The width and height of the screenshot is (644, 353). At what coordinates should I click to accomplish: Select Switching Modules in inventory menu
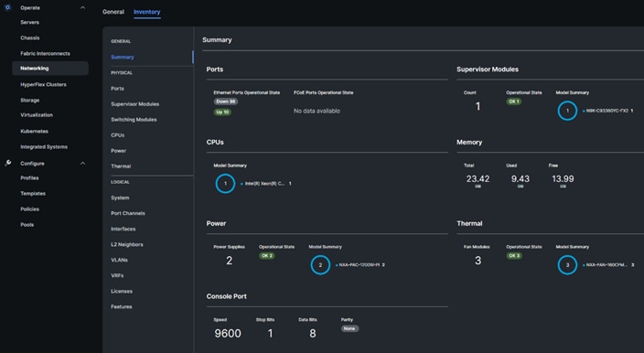(134, 120)
